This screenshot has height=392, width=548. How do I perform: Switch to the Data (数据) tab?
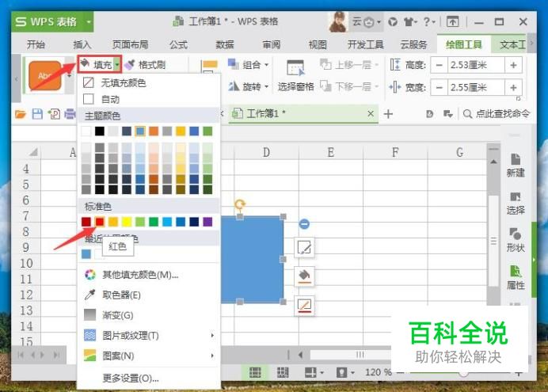click(225, 44)
